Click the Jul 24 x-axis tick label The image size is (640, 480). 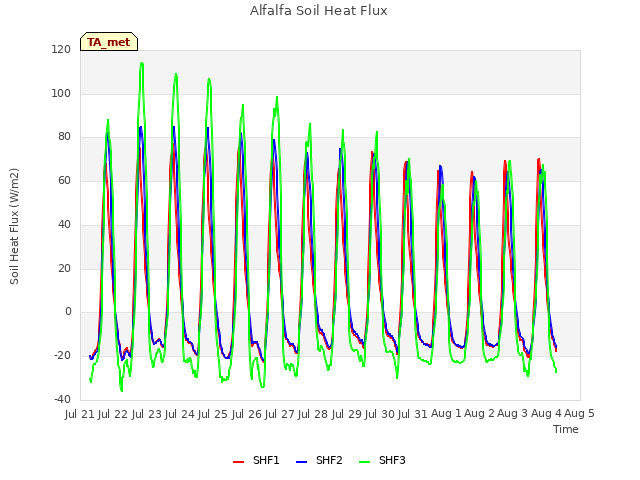180,414
